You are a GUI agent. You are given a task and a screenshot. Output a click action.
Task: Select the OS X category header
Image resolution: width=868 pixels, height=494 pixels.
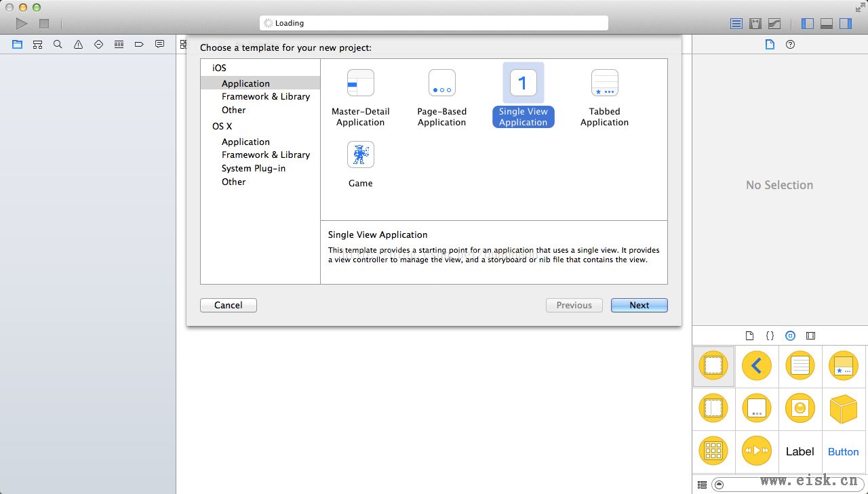tap(222, 126)
